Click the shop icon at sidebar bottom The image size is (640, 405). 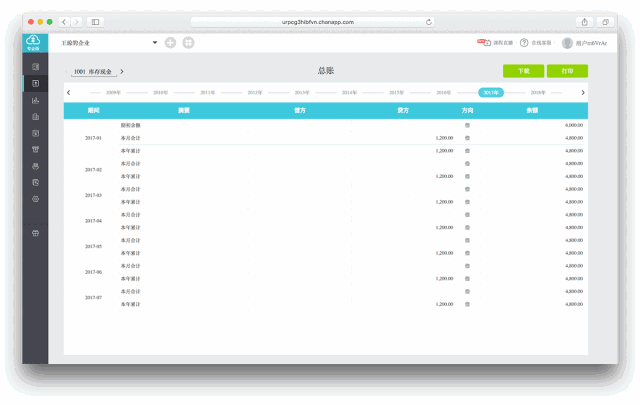point(36,232)
